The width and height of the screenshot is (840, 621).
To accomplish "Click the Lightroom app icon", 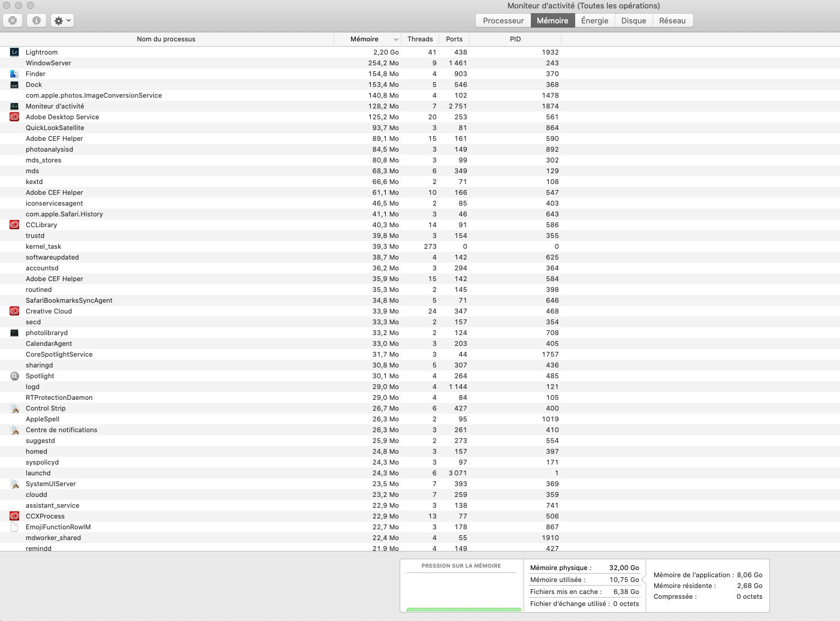I will click(x=14, y=52).
